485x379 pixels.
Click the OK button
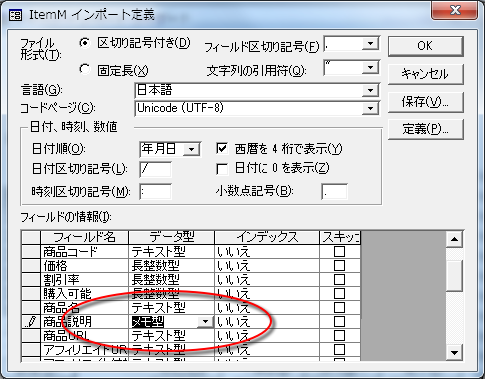426,46
